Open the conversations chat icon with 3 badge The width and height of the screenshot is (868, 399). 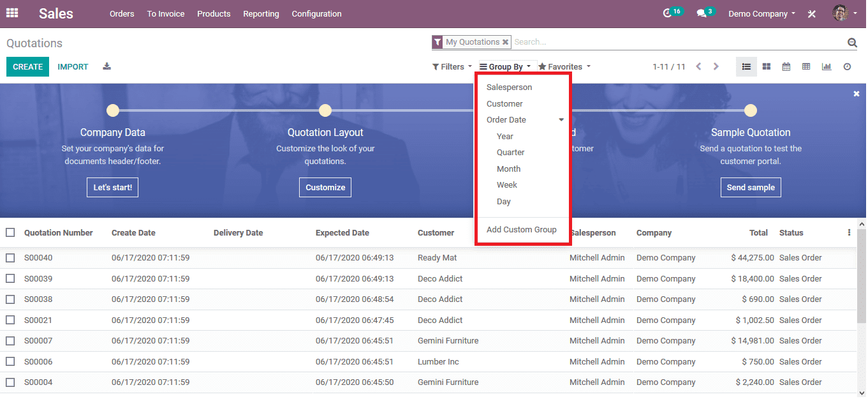(x=705, y=13)
